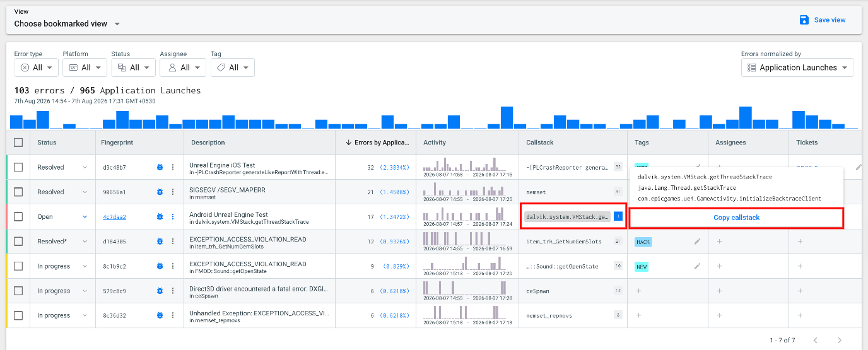868x350 pixels.
Task: Open three-dot menu for 4c7daa2
Action: pos(173,217)
